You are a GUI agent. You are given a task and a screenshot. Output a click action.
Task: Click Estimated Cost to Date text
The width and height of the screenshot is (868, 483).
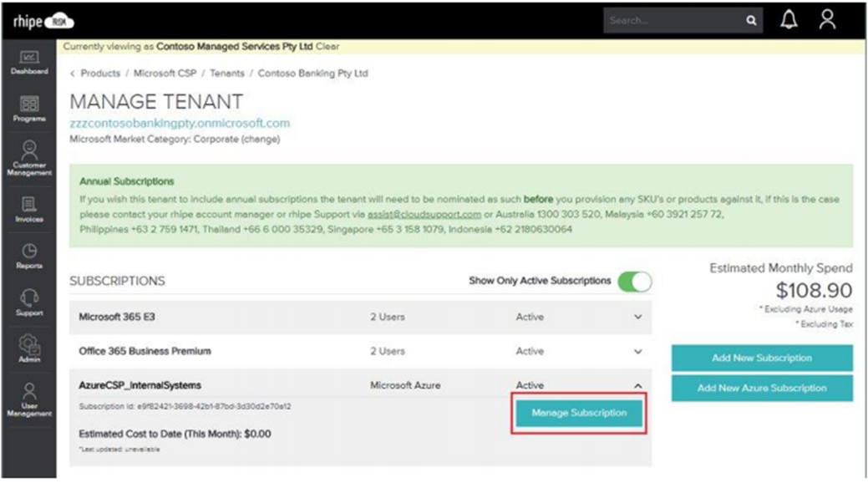pyautogui.click(x=175, y=434)
